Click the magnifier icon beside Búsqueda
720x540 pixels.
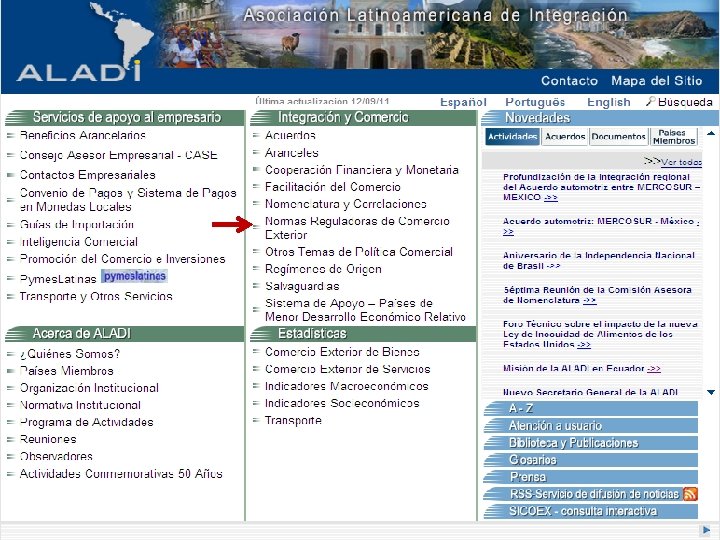[x=650, y=101]
